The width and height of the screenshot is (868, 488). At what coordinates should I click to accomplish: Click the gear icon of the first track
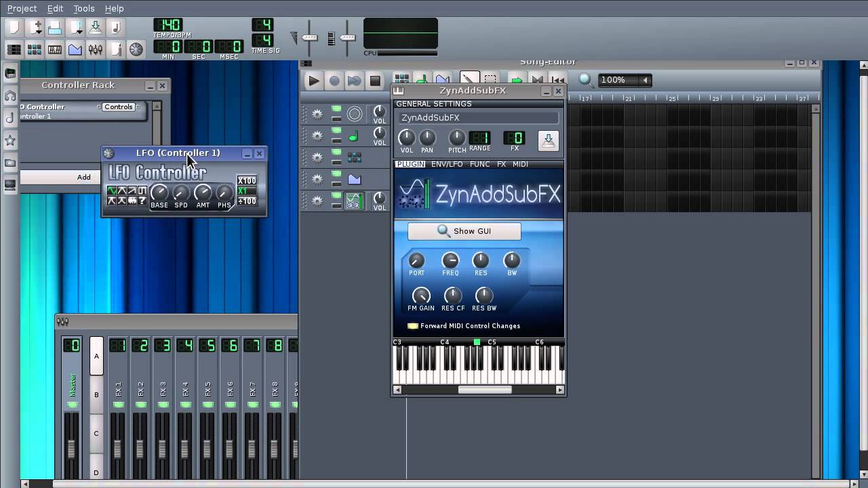pyautogui.click(x=317, y=114)
